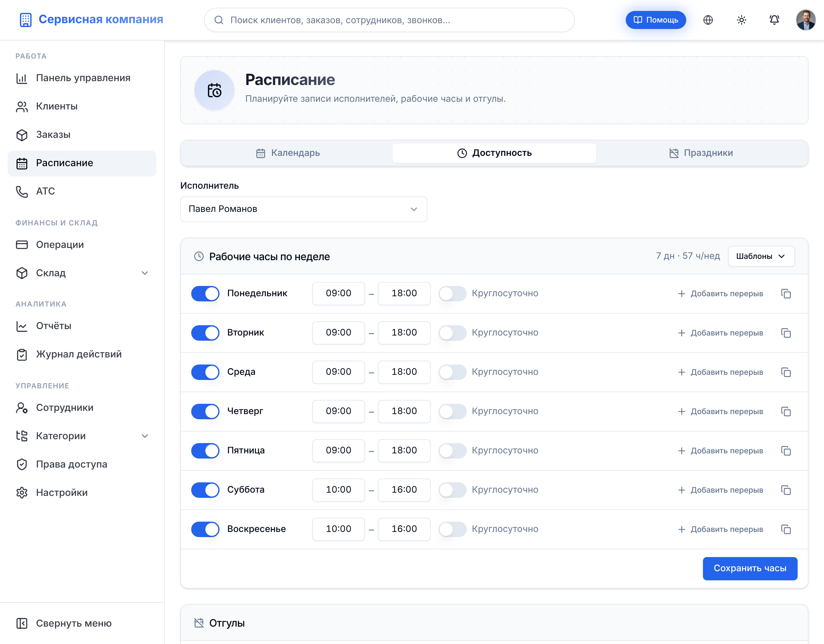The image size is (824, 644).
Task: Open the Шаблоны dropdown
Action: (761, 256)
